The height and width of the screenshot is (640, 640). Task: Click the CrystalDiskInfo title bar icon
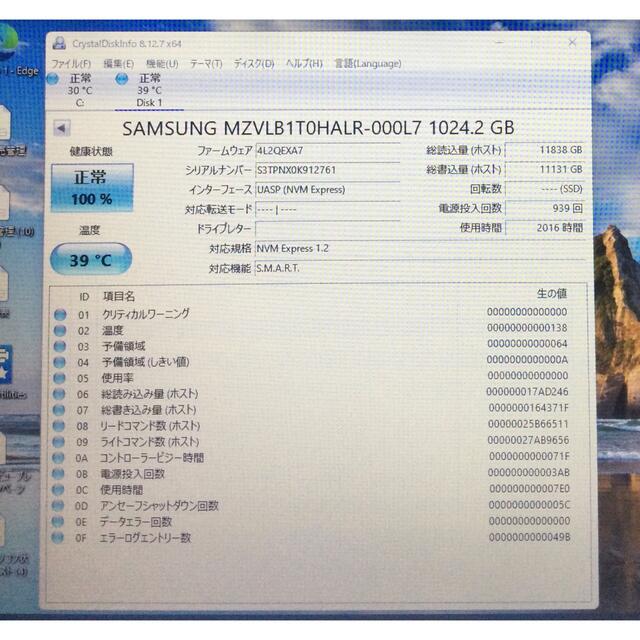coord(60,43)
